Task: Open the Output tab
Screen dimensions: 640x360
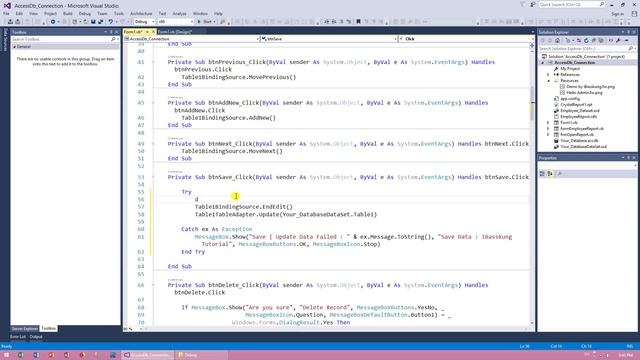Action: pyautogui.click(x=36, y=337)
